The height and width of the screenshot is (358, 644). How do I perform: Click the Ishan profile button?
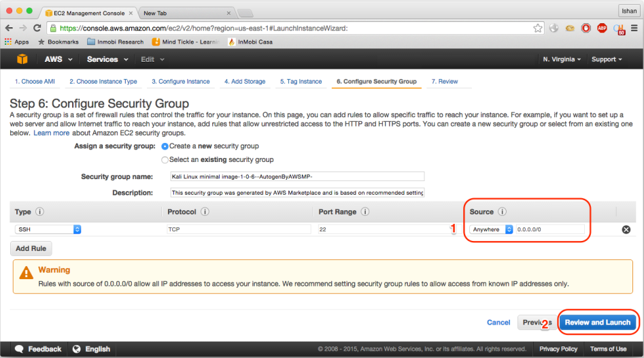pos(629,11)
